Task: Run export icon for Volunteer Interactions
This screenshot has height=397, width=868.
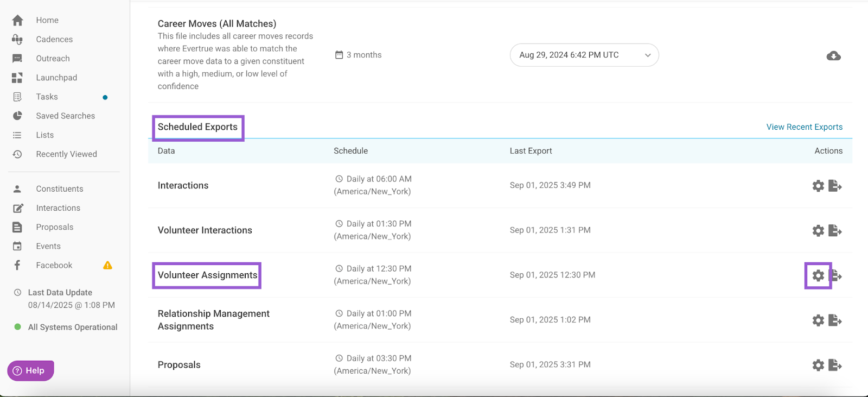Action: pyautogui.click(x=835, y=231)
